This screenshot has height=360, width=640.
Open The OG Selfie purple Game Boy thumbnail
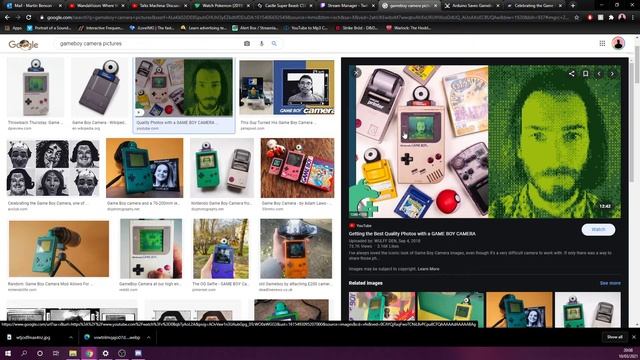click(221, 249)
